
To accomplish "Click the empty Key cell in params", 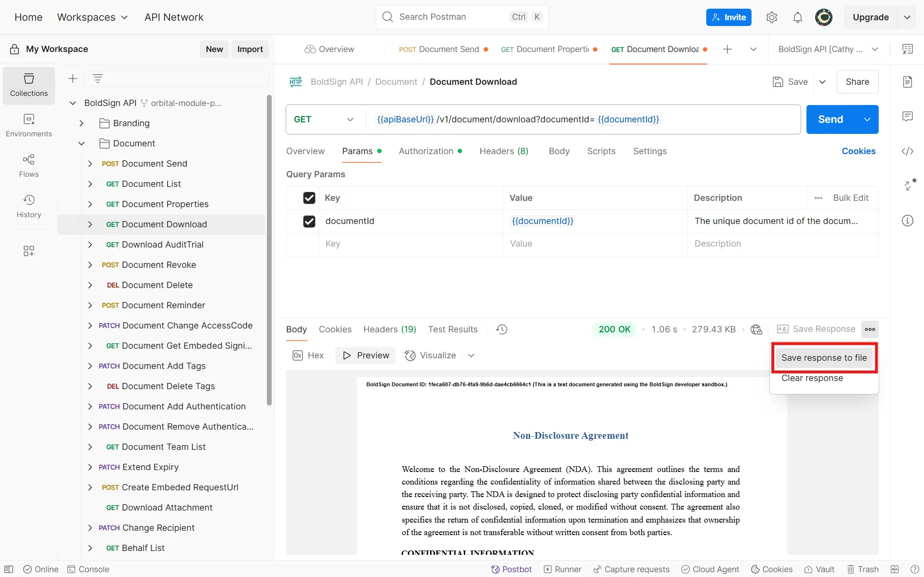I will (410, 244).
